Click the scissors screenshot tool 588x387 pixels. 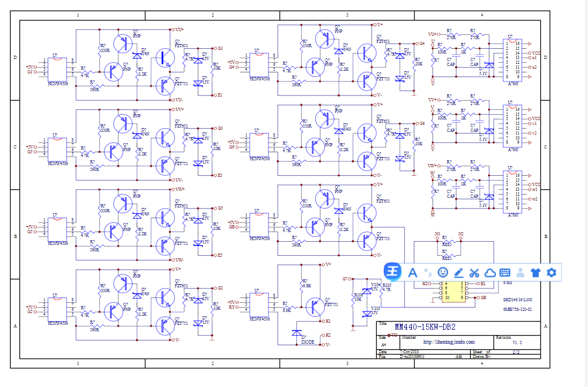[474, 272]
